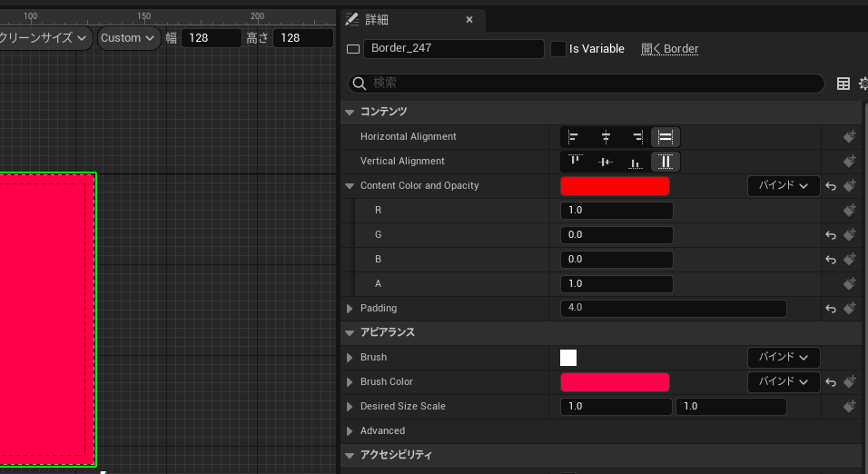The width and height of the screenshot is (868, 474).
Task: Edit Desired Size Scale X value
Action: pyautogui.click(x=616, y=407)
